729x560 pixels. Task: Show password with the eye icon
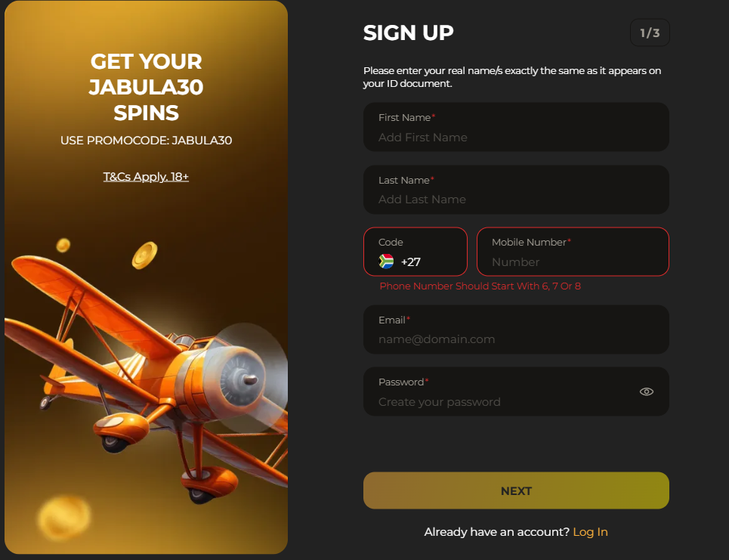tap(646, 391)
